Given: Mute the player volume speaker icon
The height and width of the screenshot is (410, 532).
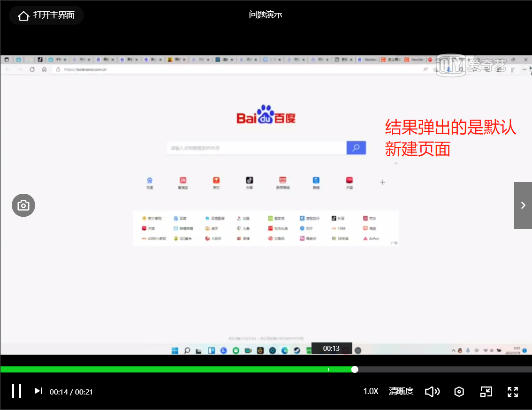Looking at the screenshot, I should [x=432, y=392].
